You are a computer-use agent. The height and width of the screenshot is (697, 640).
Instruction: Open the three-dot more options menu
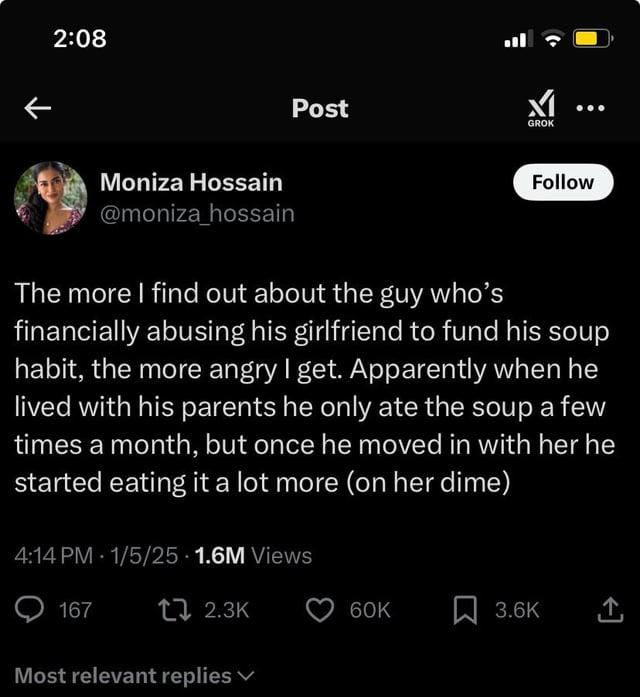coord(594,107)
